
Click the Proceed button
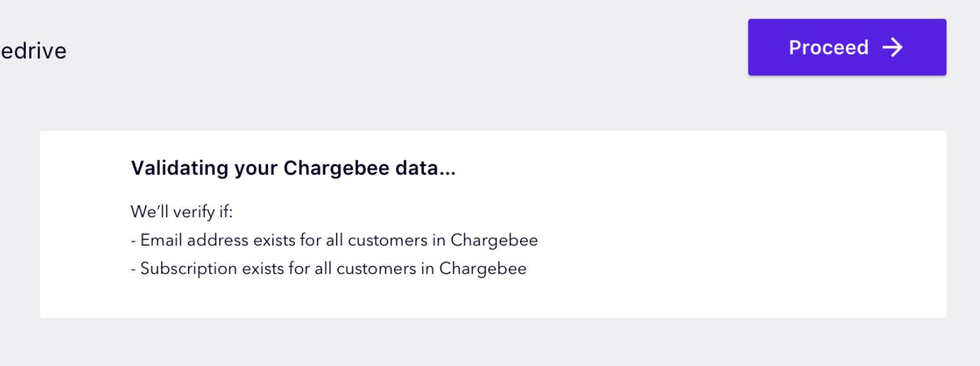[846, 48]
